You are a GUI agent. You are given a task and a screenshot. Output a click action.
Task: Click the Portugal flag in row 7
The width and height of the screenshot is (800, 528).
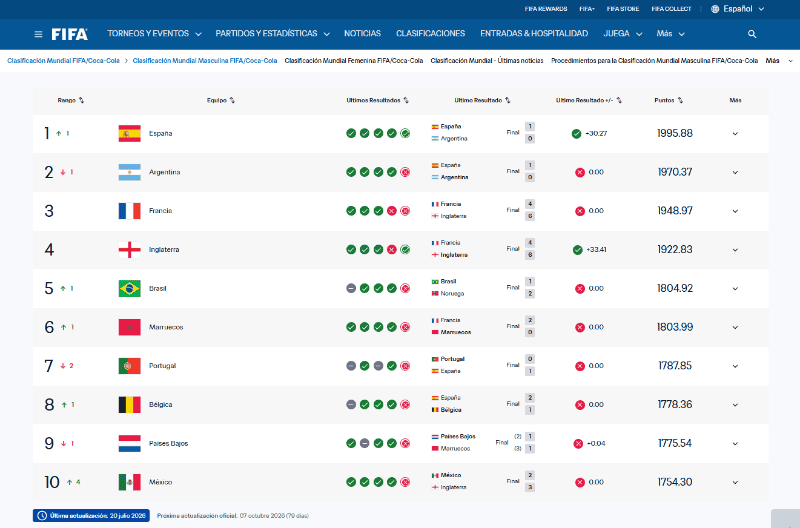[130, 366]
